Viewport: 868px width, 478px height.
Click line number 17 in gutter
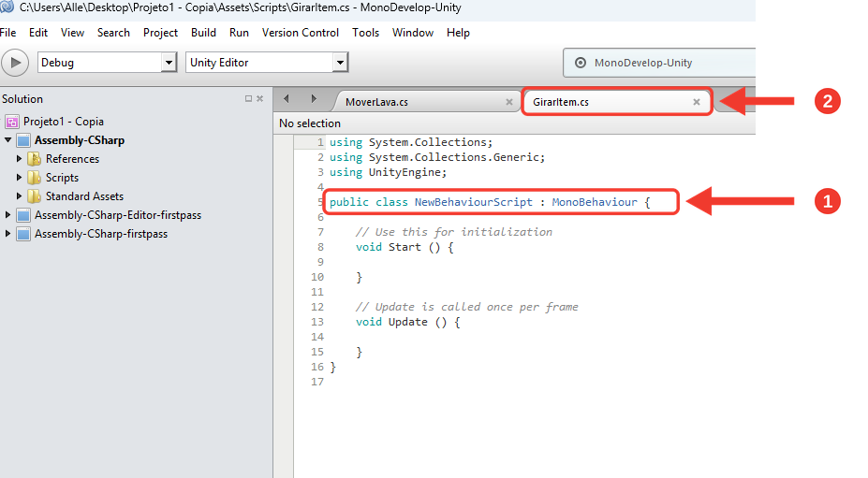click(317, 382)
